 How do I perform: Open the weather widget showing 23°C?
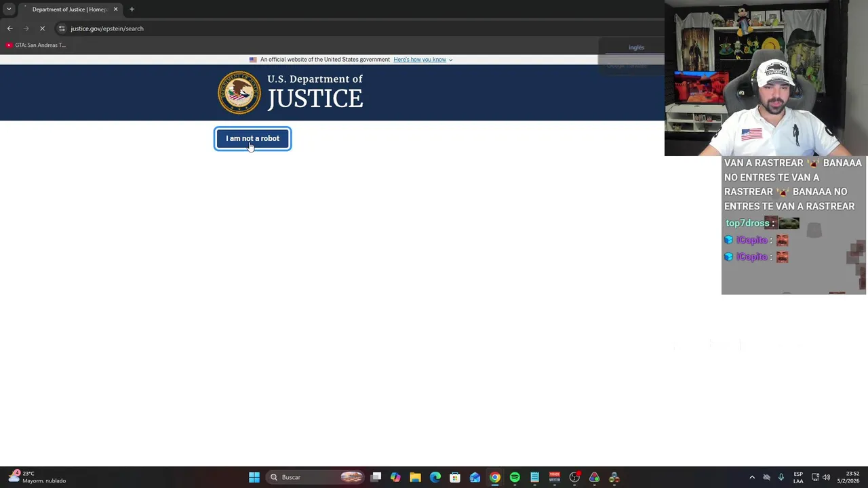point(37,477)
